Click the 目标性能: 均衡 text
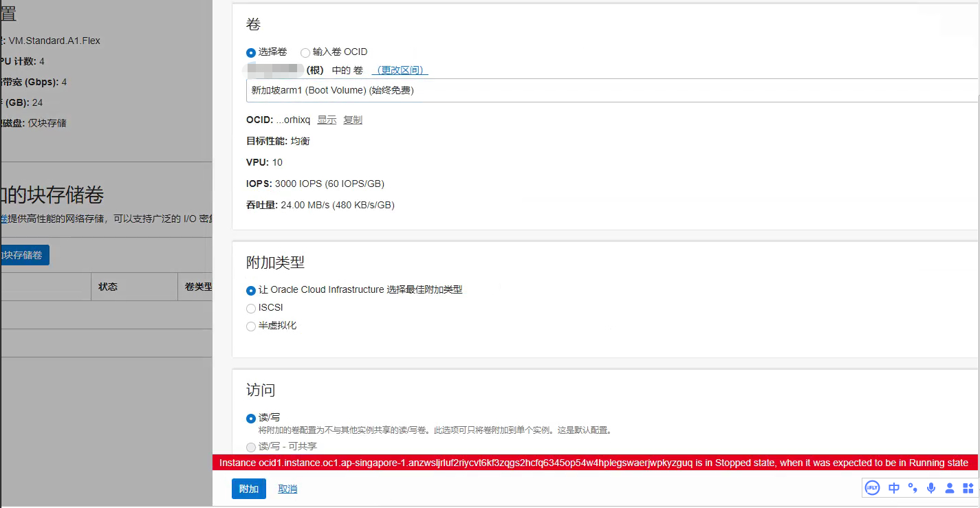 coord(278,141)
